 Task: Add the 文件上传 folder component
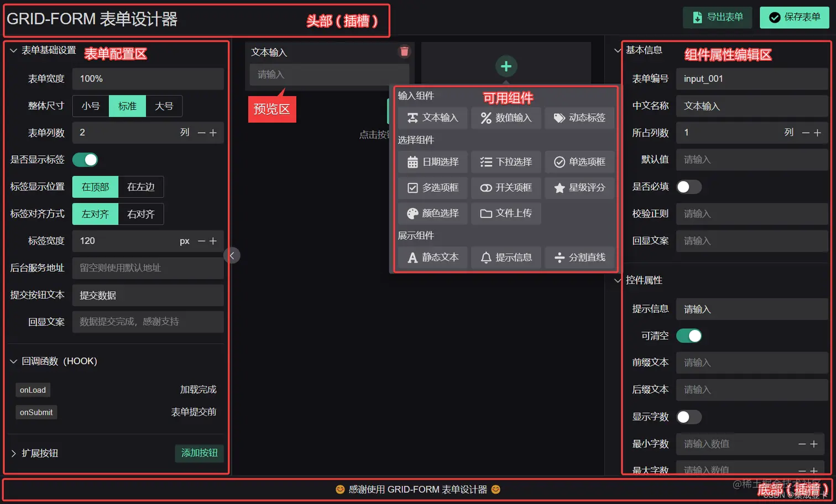[x=506, y=213]
